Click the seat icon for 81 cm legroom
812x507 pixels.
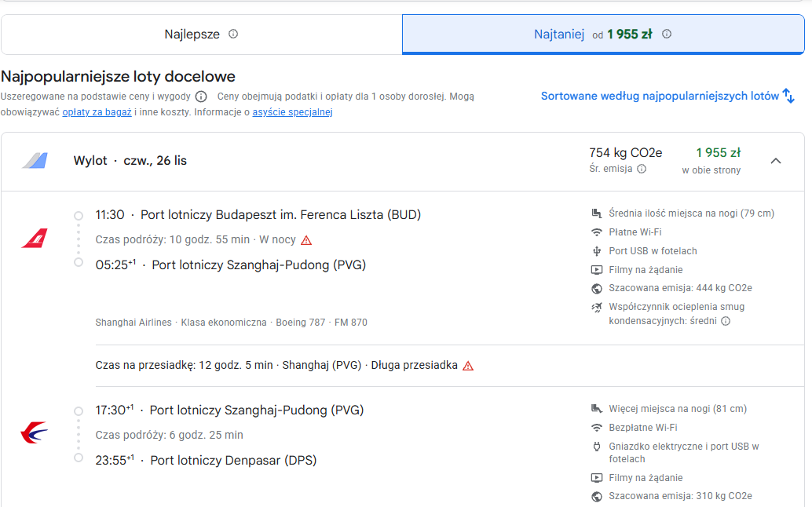pos(597,409)
